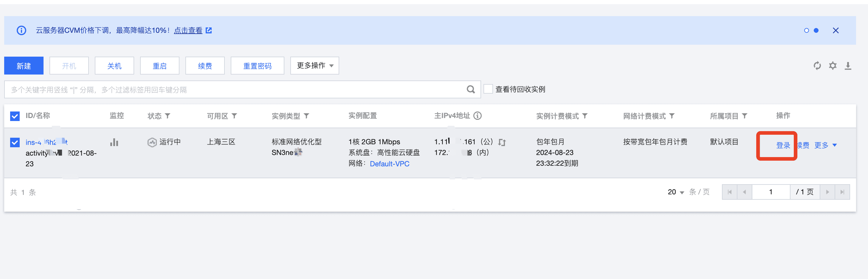This screenshot has height=279, width=868.
Task: Click the download export icon
Action: coord(848,66)
